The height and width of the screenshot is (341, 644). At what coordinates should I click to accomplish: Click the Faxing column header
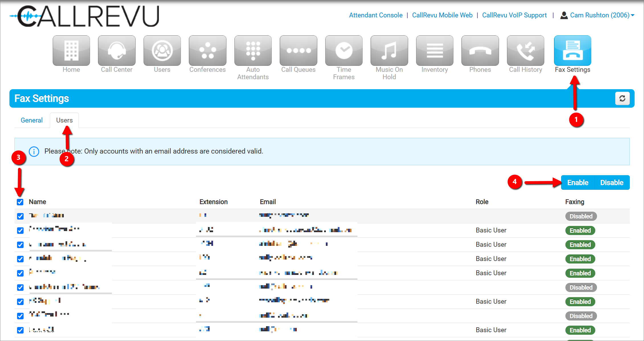(575, 202)
